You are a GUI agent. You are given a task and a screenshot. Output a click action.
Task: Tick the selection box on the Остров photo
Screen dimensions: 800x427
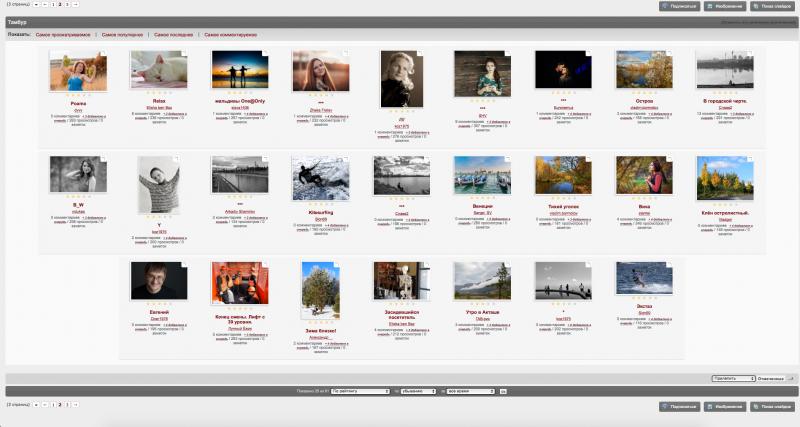click(x=669, y=54)
